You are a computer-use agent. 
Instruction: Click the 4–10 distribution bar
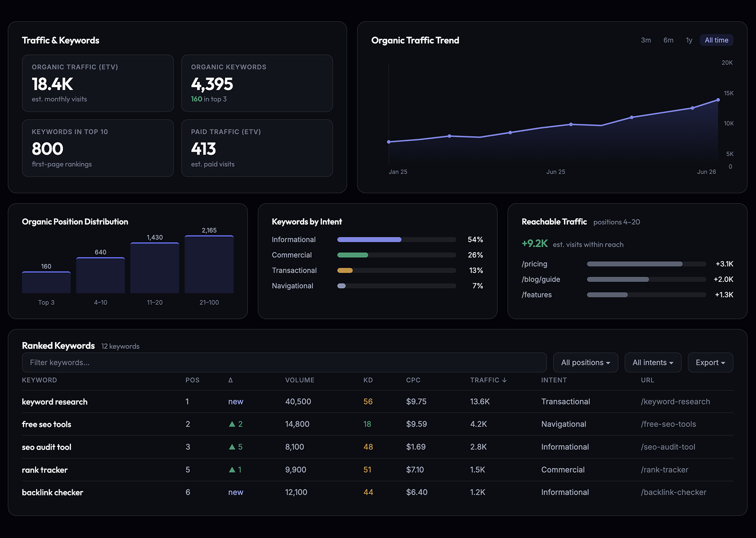tap(100, 276)
